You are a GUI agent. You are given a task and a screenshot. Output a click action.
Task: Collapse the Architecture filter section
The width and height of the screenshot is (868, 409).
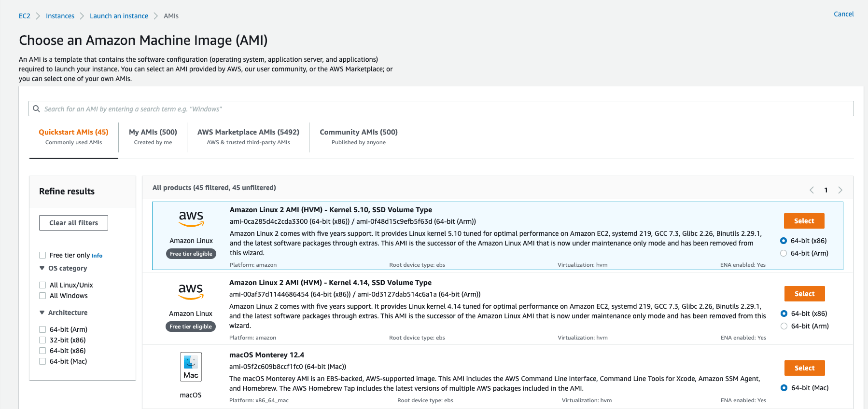42,313
